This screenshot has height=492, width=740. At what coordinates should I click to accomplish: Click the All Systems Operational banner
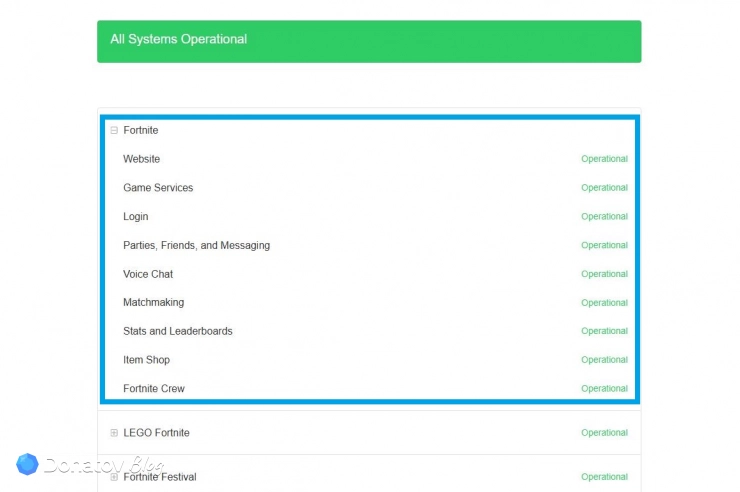369,41
